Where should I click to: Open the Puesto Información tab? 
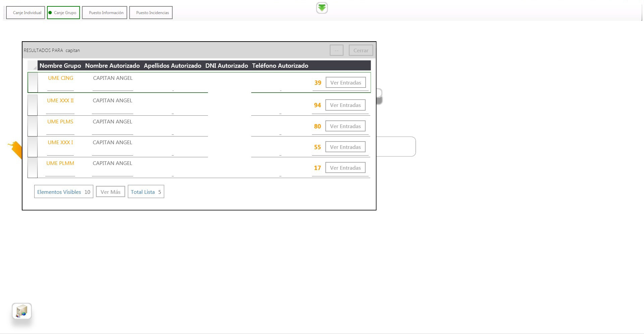coord(105,13)
